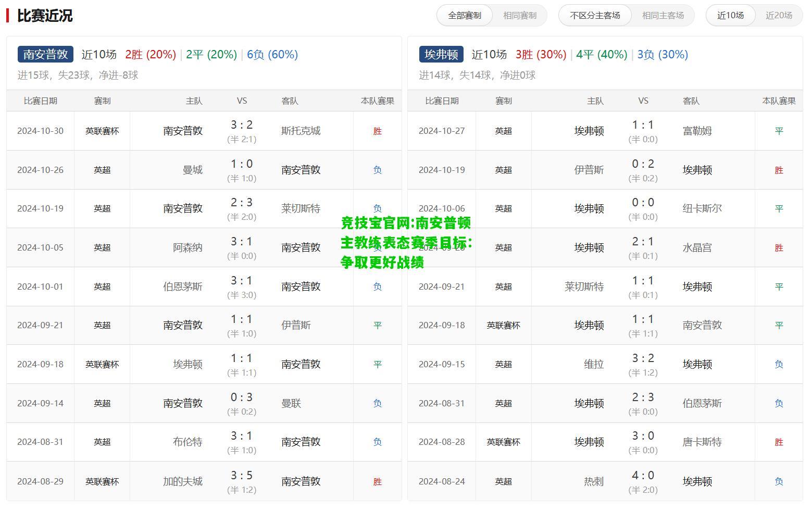Show 近10场 recent matches

click(730, 16)
